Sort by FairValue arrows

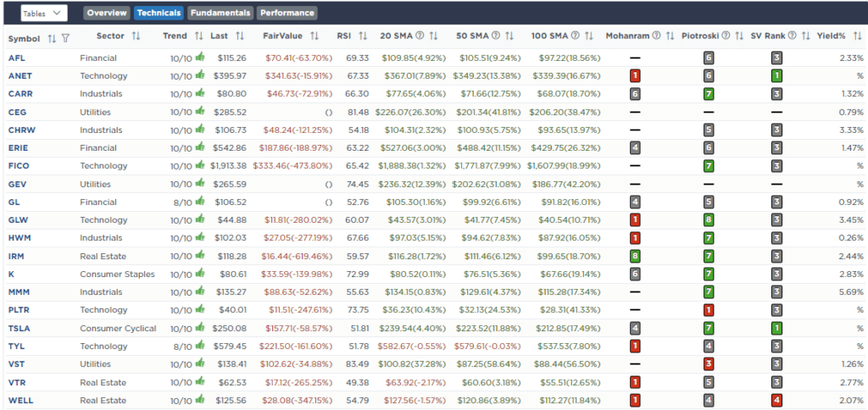(314, 36)
